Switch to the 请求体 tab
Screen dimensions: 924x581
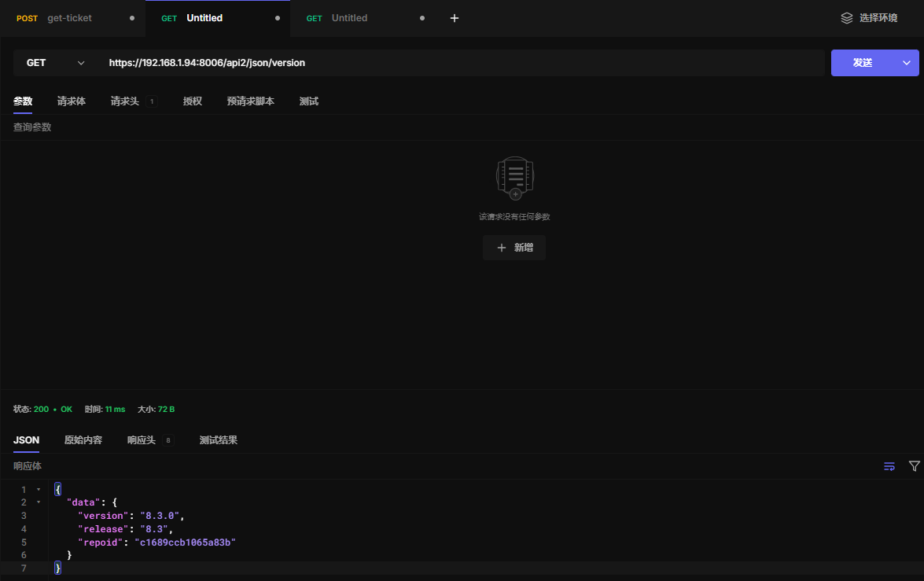(x=72, y=101)
